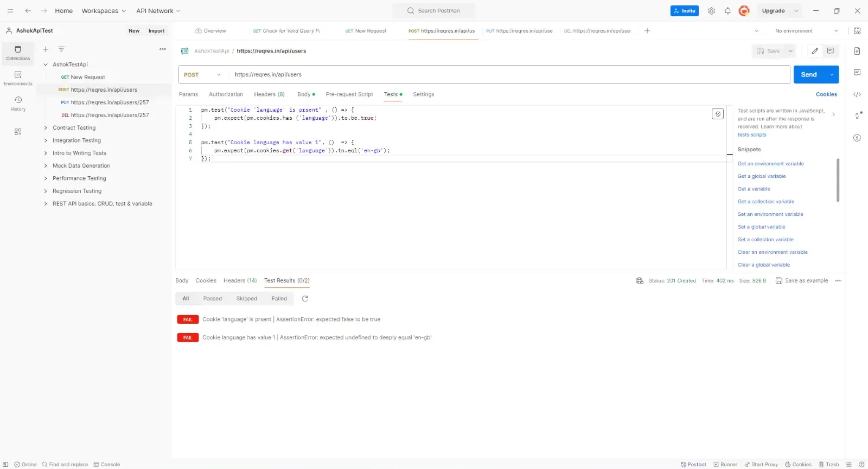Go forward with the right arrow
The image size is (868, 469).
[44, 11]
